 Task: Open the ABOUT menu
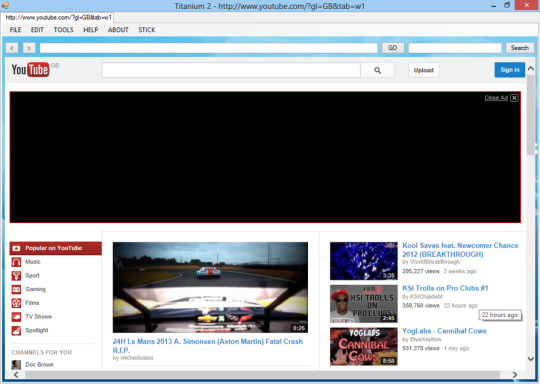118,30
